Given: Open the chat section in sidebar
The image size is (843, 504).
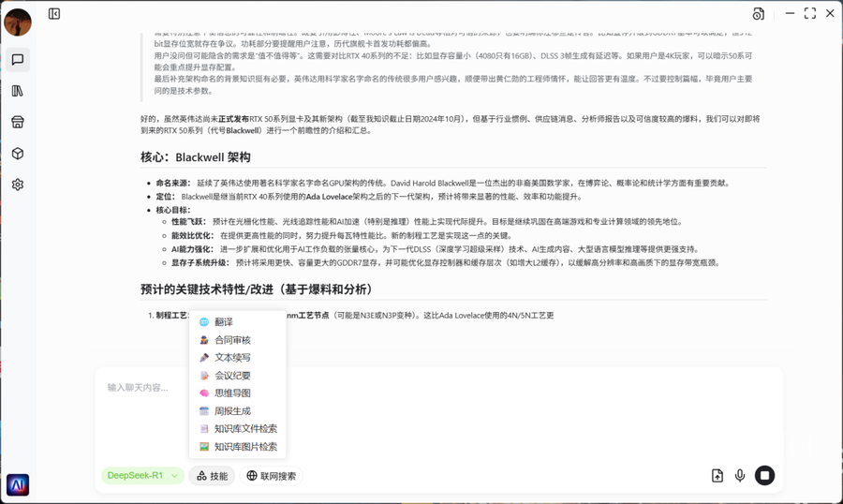Looking at the screenshot, I should point(18,60).
